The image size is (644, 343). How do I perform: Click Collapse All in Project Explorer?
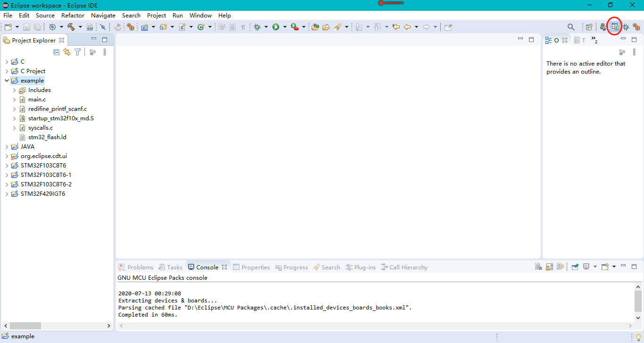[56, 52]
